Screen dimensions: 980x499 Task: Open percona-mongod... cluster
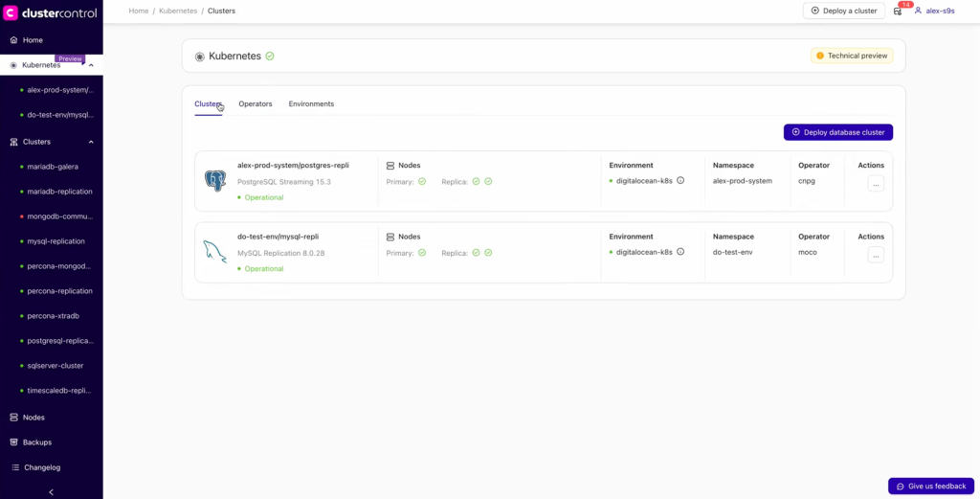click(60, 266)
